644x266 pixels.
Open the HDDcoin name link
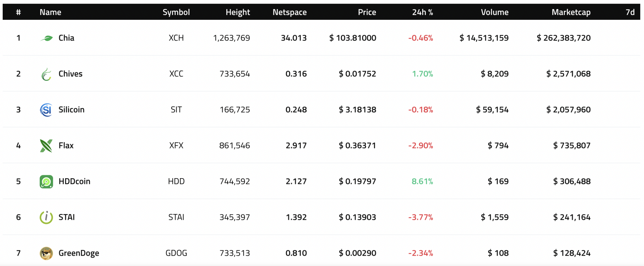point(74,181)
